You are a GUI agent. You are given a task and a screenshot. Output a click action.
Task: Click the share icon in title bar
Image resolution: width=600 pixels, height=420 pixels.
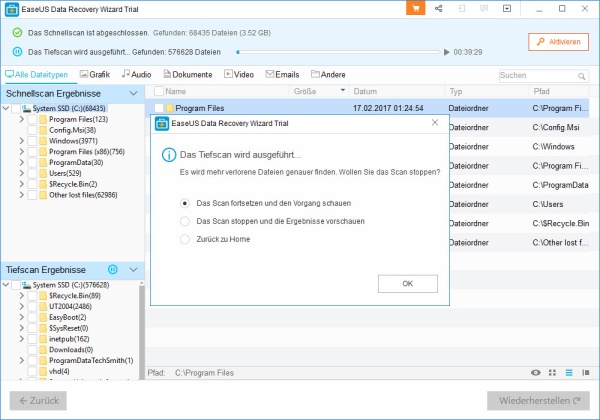(x=439, y=8)
